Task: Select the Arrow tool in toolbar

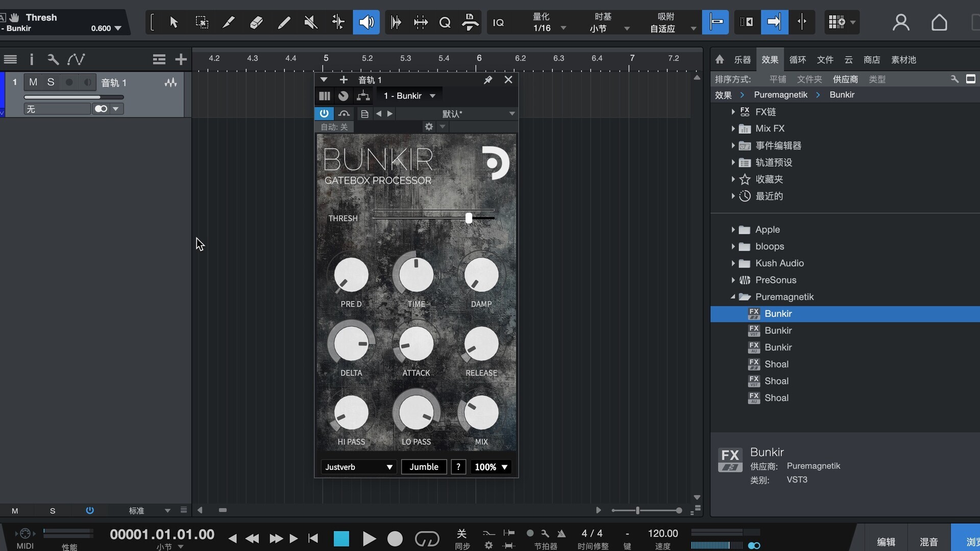Action: (x=174, y=22)
